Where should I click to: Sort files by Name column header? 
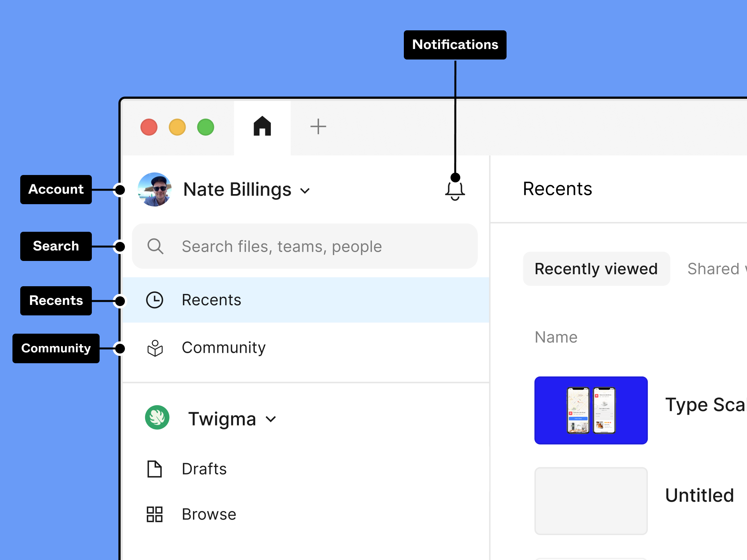coord(556,337)
